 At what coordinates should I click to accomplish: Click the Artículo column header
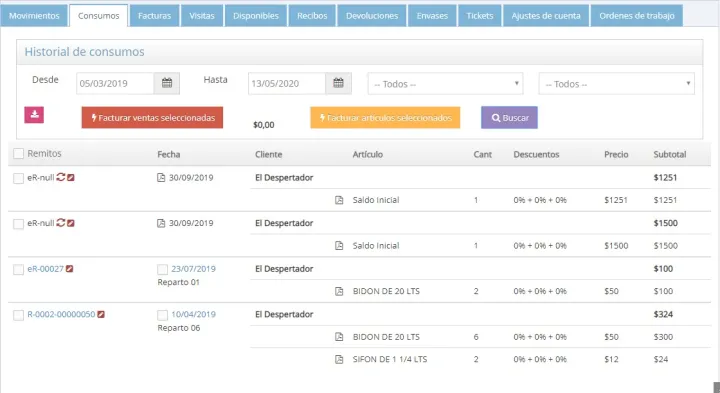(x=367, y=154)
